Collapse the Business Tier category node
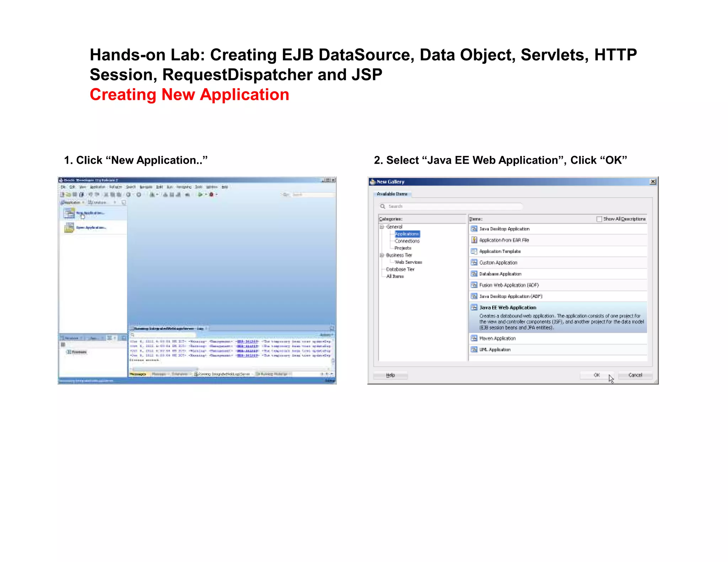 coord(382,255)
